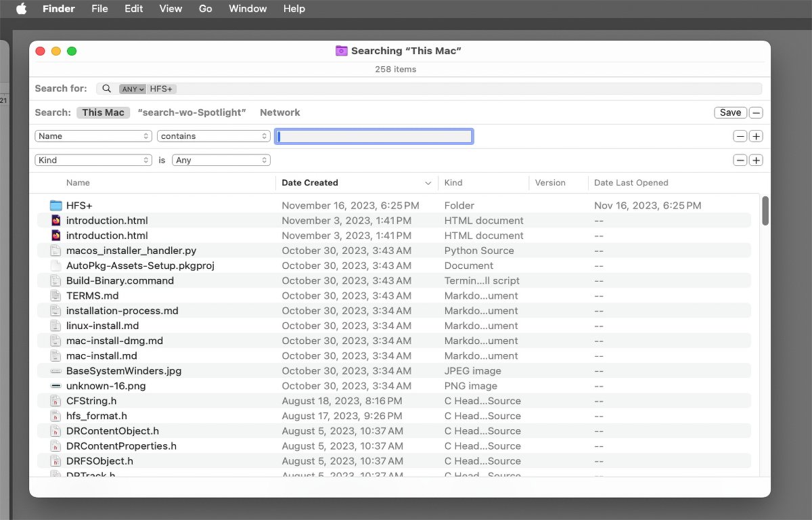
Task: Click the BaseSystemWinders.jpg thumbnail icon
Action: coord(55,371)
